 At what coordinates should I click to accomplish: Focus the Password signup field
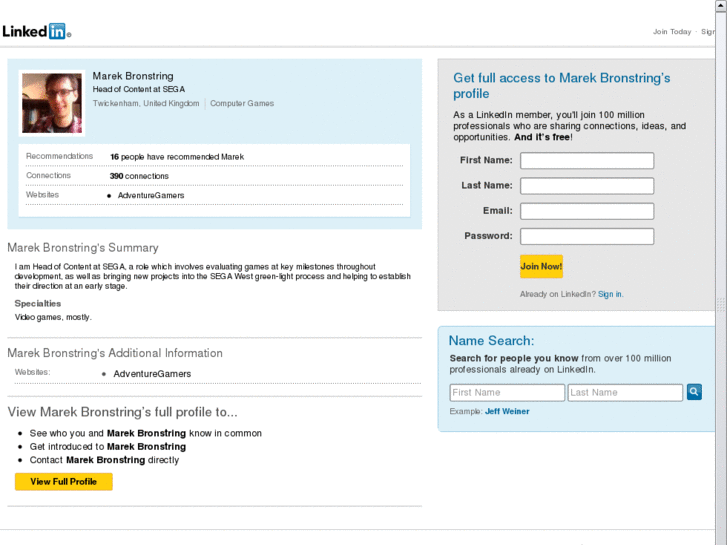click(x=587, y=236)
